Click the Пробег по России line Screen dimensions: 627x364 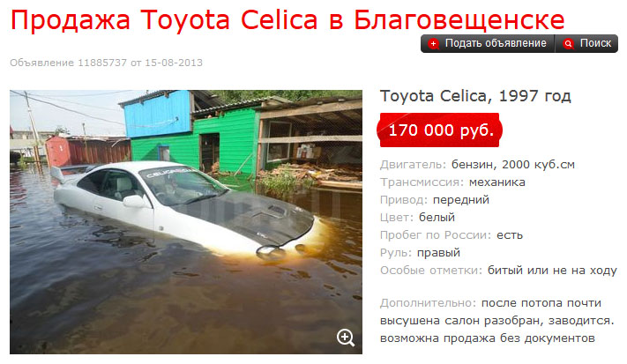click(x=452, y=235)
